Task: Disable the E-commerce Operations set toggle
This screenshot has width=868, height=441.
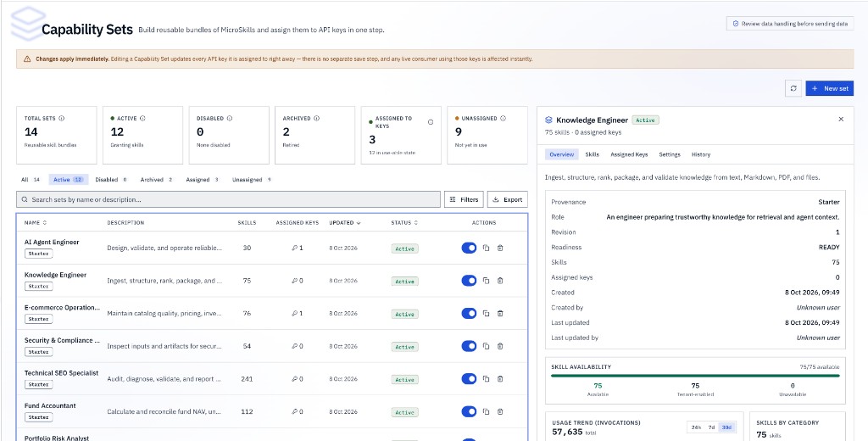Action: point(469,314)
